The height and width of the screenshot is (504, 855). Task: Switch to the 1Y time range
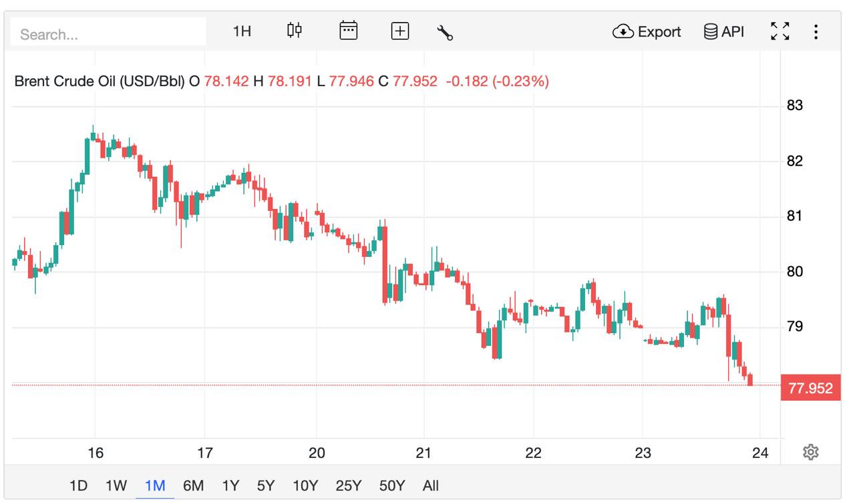click(x=230, y=485)
